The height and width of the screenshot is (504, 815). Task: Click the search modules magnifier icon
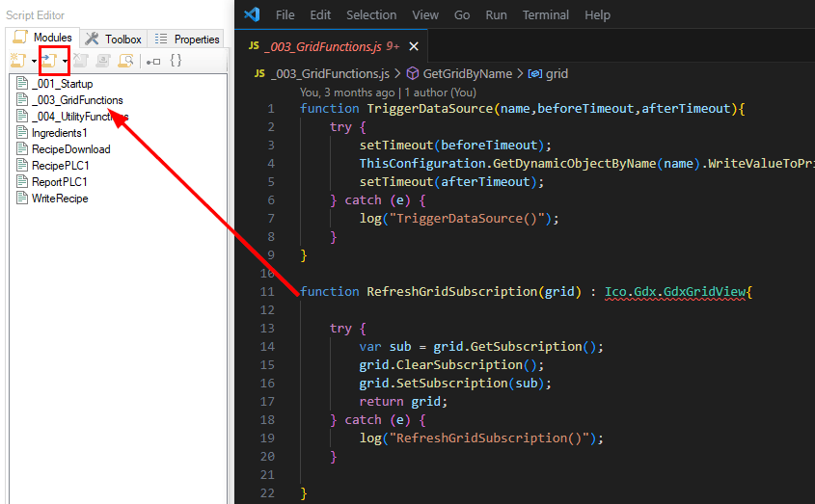125,61
